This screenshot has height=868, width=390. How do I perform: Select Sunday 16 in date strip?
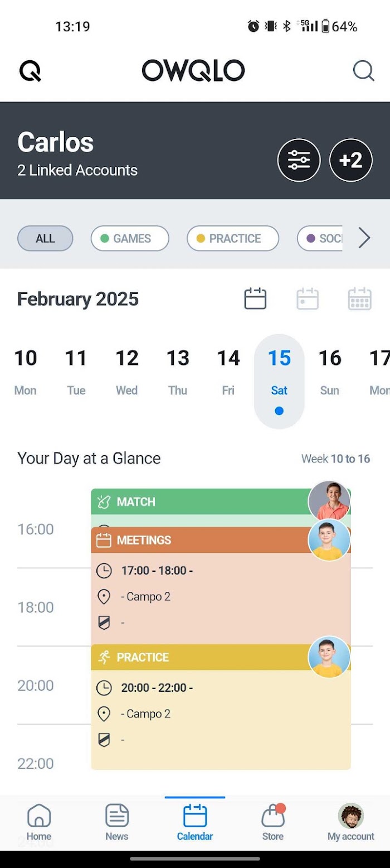(330, 371)
